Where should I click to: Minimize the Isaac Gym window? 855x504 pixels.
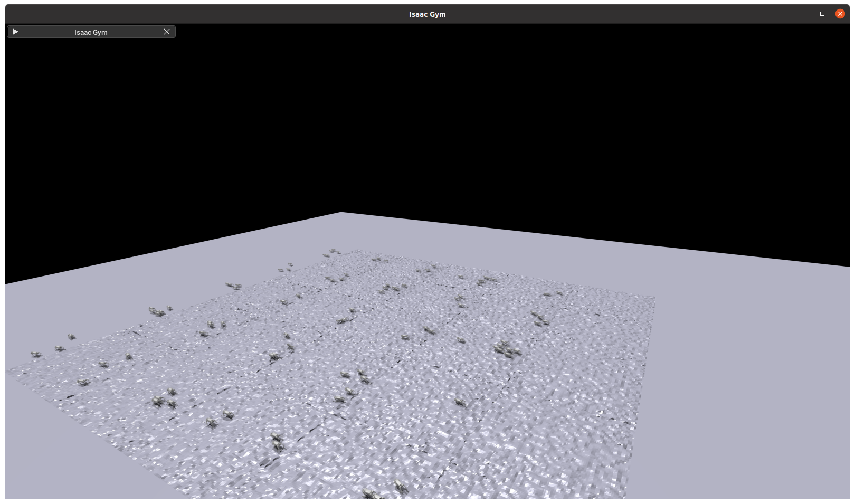tap(804, 14)
